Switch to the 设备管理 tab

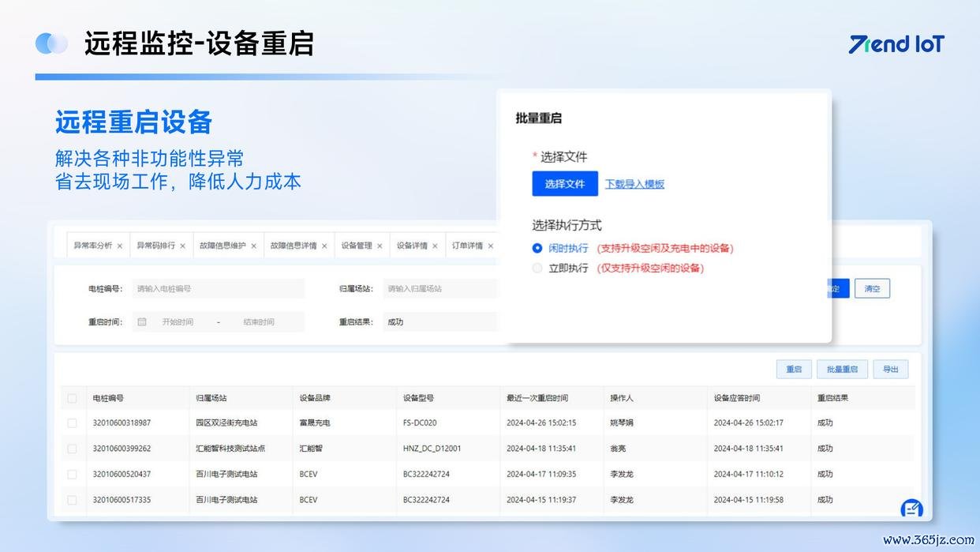click(357, 246)
